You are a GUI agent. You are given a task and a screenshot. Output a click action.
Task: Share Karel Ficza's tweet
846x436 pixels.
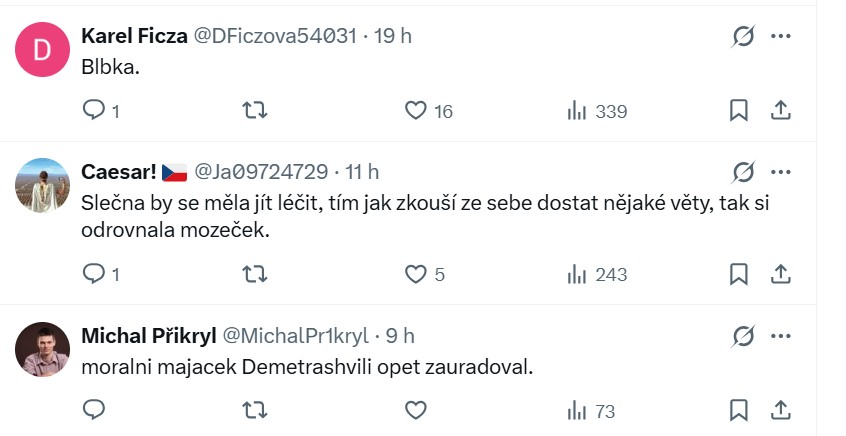coord(782,111)
